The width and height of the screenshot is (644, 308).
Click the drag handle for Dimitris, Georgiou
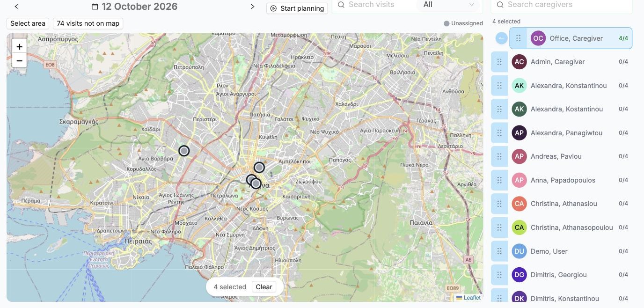499,275
